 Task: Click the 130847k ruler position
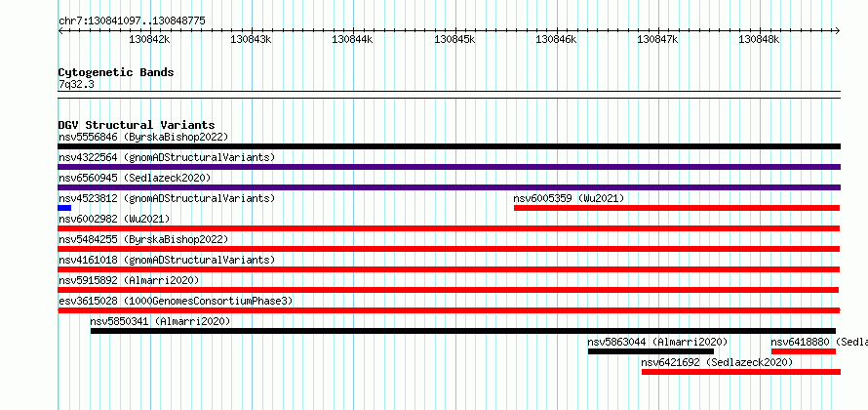pos(658,39)
